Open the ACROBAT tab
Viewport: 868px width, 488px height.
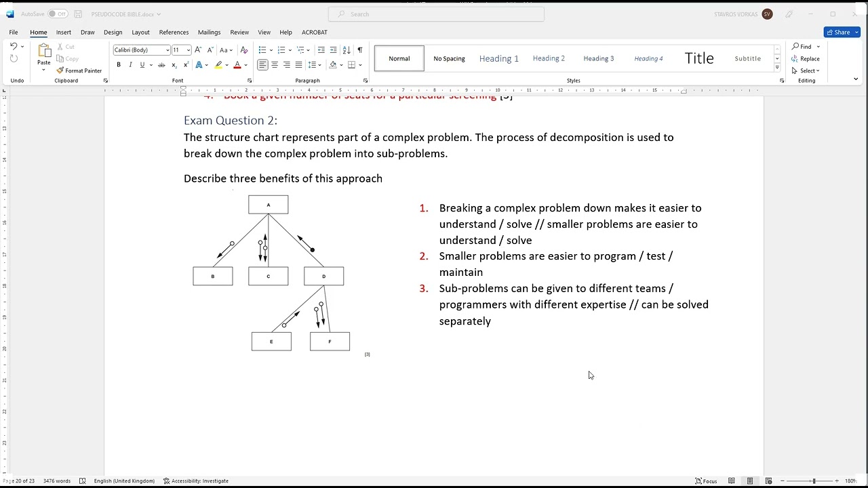tap(315, 33)
